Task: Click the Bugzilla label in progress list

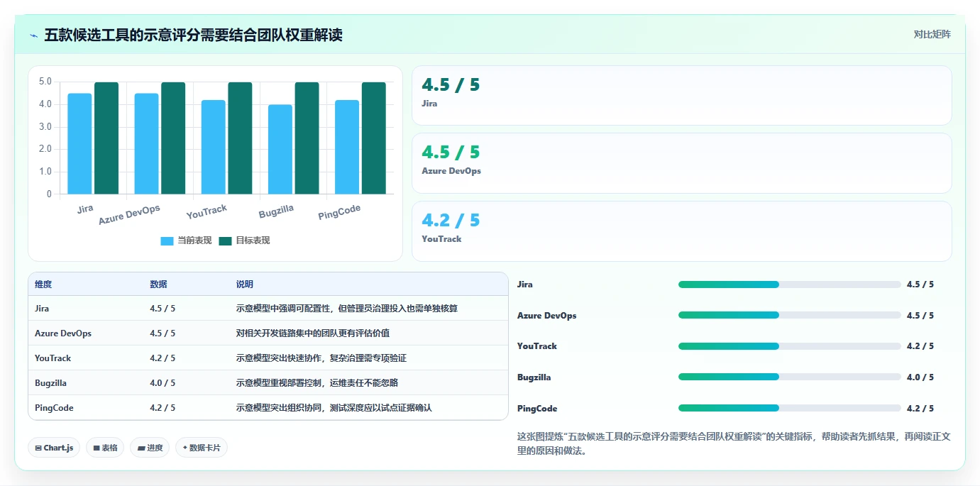Action: 534,377
